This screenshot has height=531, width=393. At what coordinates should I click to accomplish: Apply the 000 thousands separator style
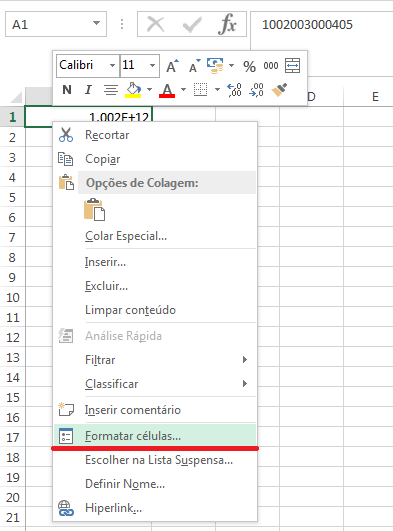[x=271, y=66]
